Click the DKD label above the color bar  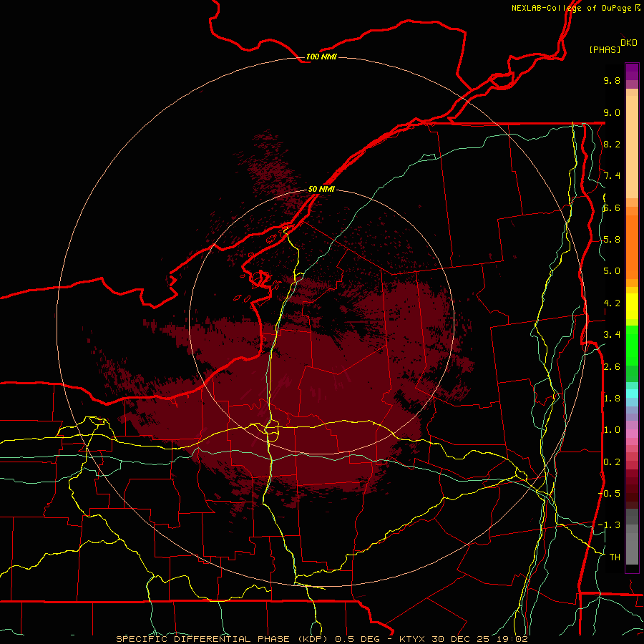(x=629, y=43)
